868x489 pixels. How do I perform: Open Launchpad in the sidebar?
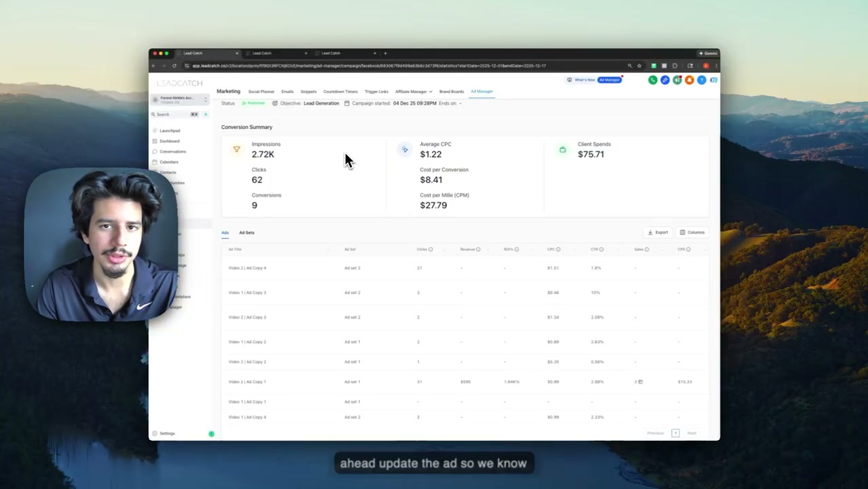coord(166,130)
